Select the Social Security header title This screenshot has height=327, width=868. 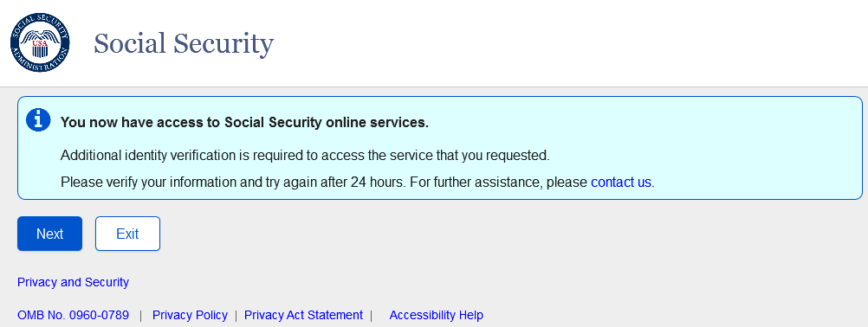(184, 43)
